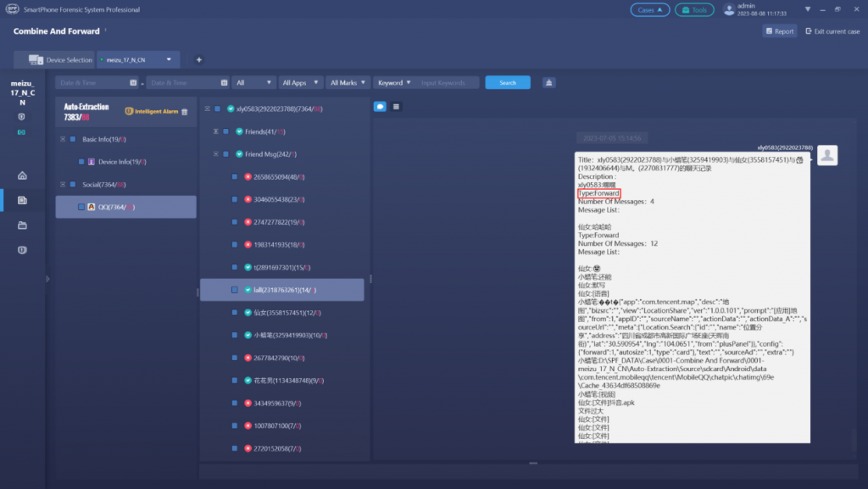Click the add device plus icon
Image resolution: width=868 pixels, height=489 pixels.
point(199,60)
